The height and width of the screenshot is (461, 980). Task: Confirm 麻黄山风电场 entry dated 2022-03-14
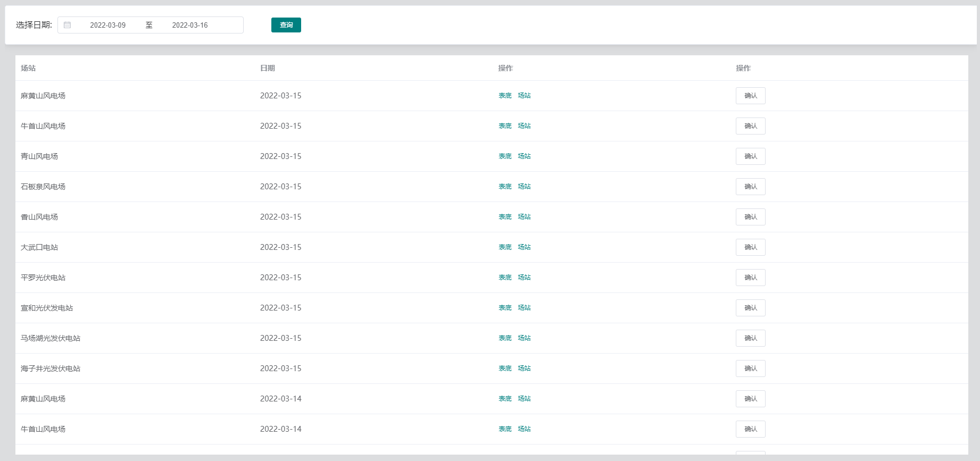pyautogui.click(x=750, y=399)
